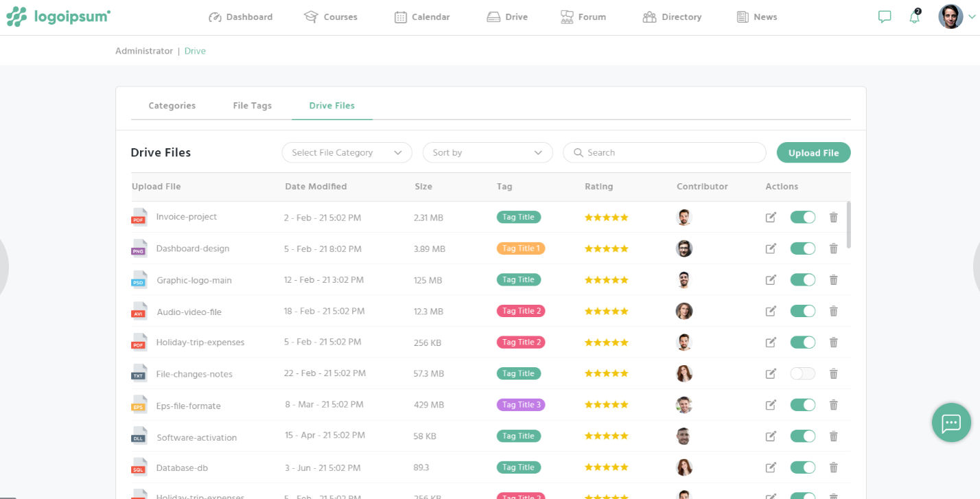The image size is (980, 499).
Task: Expand the user profile menu chevron
Action: point(971,17)
